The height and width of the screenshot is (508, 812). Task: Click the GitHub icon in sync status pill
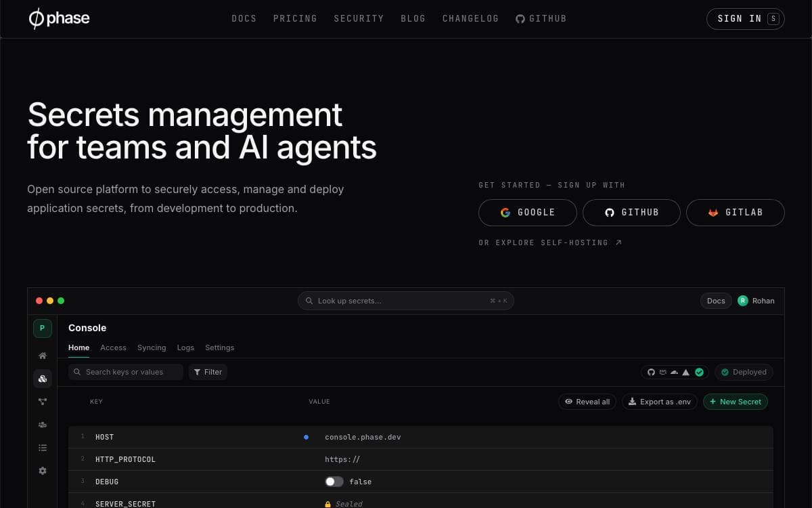pos(651,372)
